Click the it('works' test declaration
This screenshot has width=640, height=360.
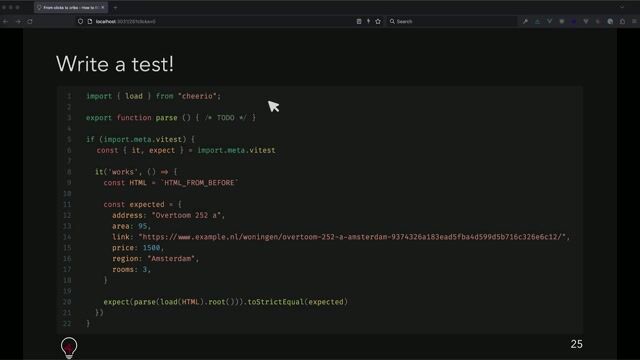tap(136, 172)
